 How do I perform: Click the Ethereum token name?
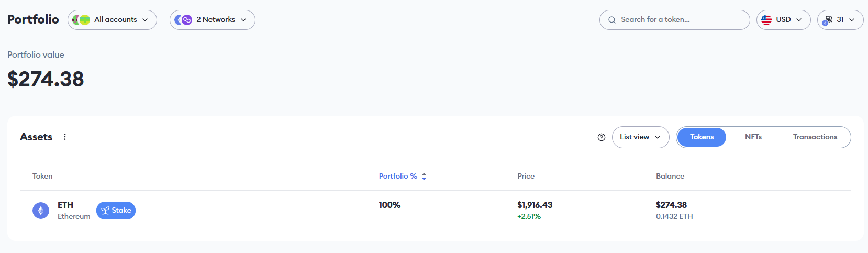[74, 216]
